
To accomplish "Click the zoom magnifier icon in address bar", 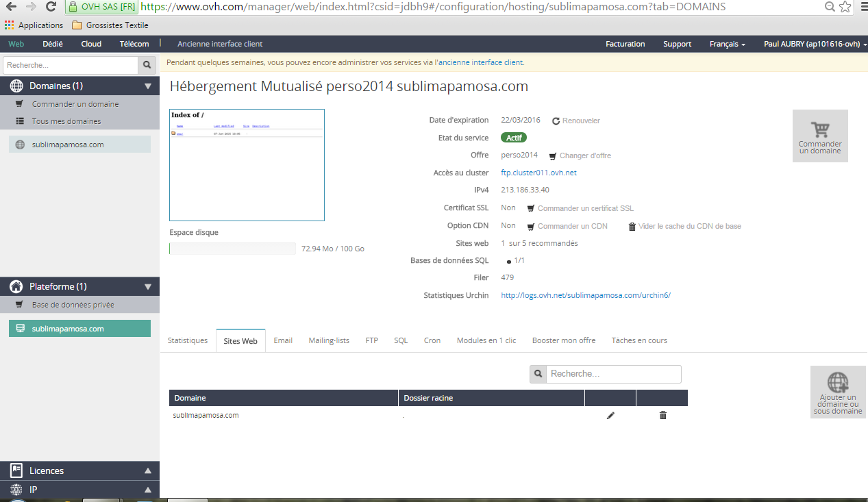I will [x=830, y=7].
